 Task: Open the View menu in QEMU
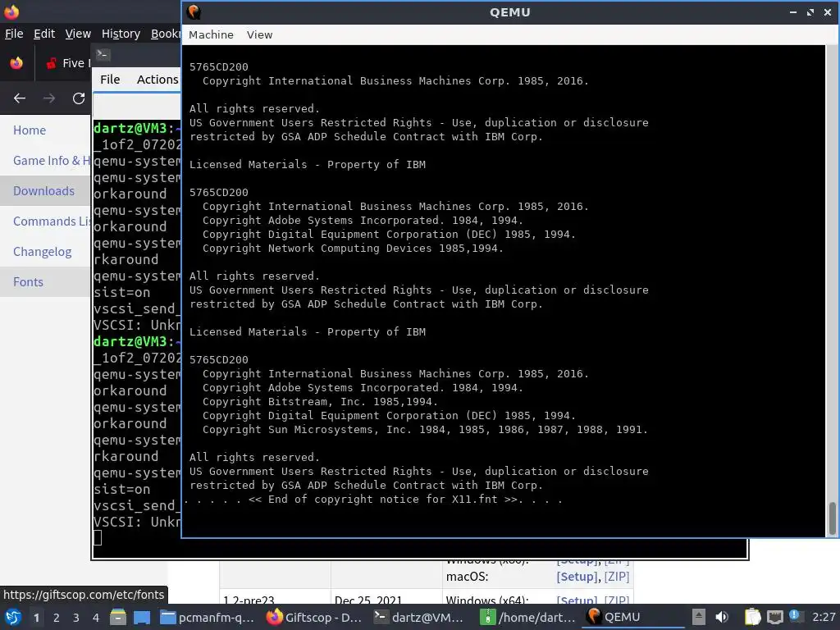259,34
